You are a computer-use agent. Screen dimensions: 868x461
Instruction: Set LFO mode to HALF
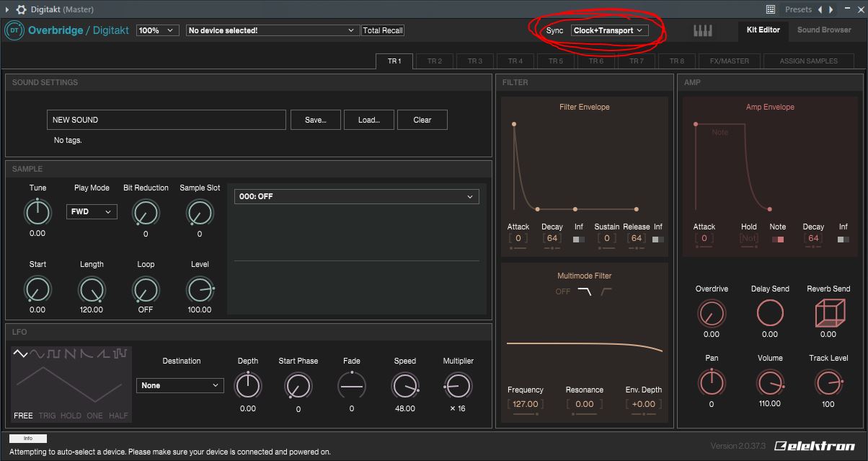[118, 416]
